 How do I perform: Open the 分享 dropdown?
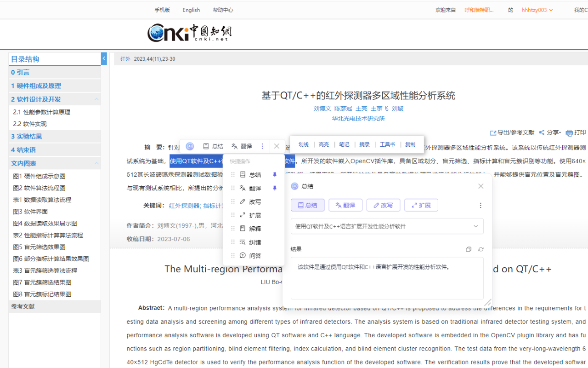coord(550,132)
